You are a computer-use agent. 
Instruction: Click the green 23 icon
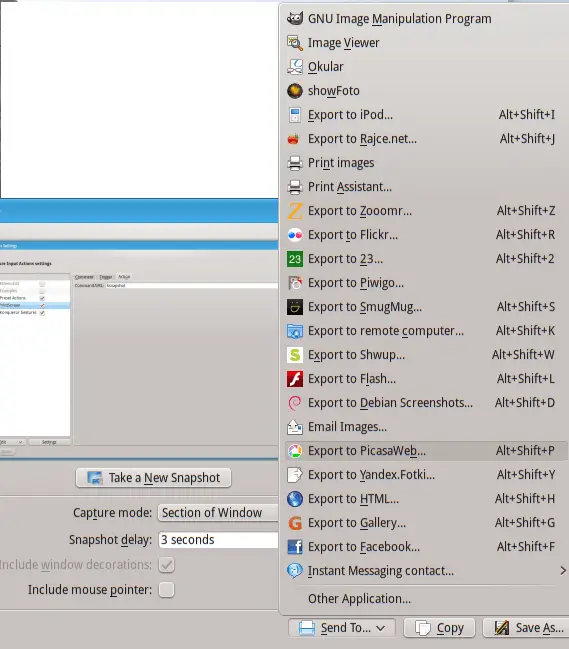click(295, 259)
